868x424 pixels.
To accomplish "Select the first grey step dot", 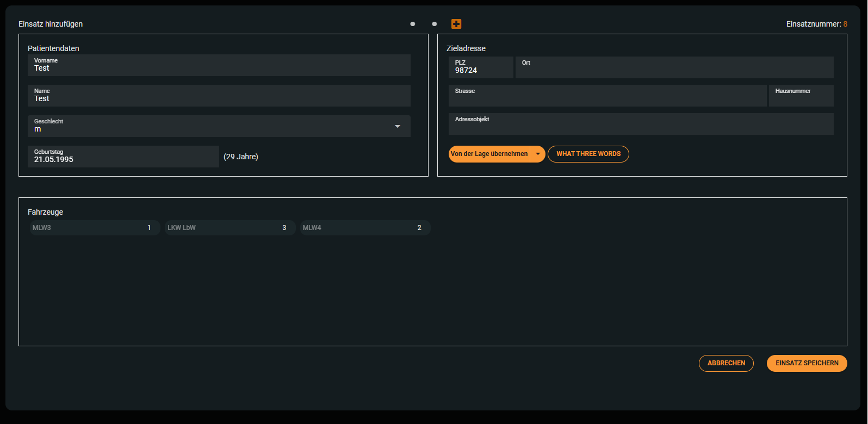I will (413, 24).
